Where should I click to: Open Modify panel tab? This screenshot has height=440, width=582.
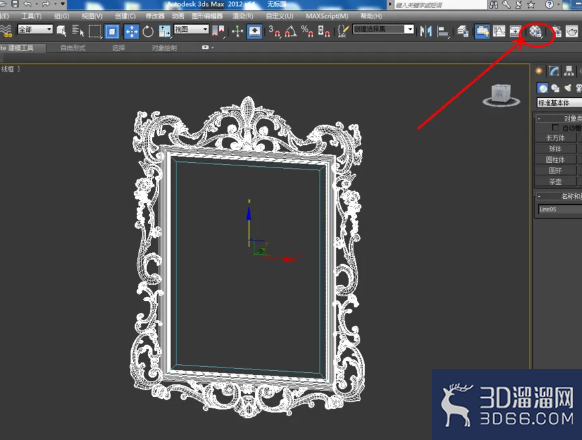(554, 71)
